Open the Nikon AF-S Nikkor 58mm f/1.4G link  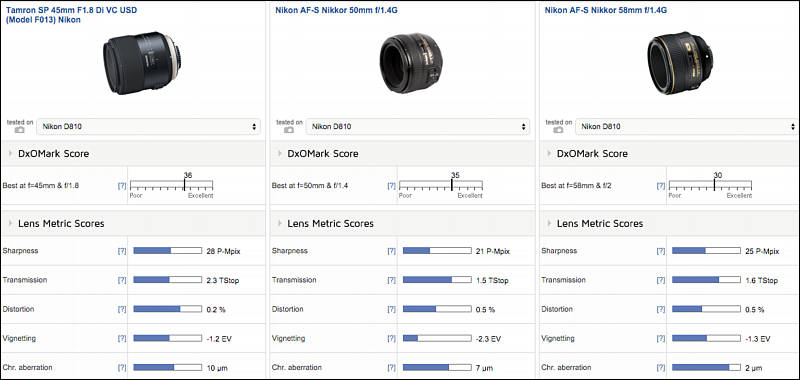pyautogui.click(x=606, y=10)
